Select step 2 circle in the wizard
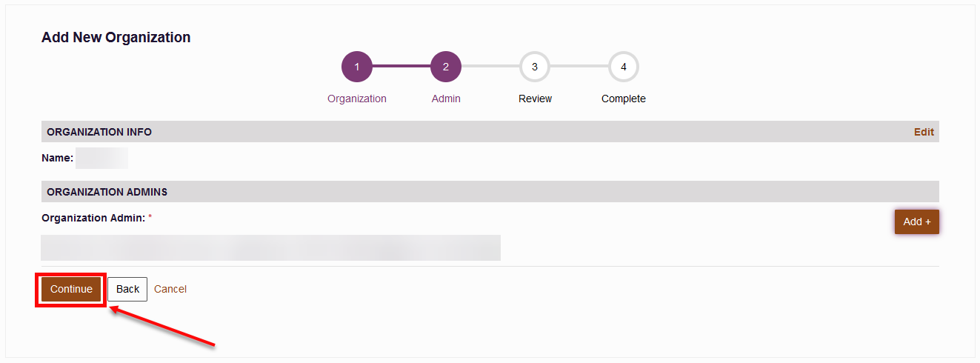Viewport: 980px width, 363px height. pos(446,67)
